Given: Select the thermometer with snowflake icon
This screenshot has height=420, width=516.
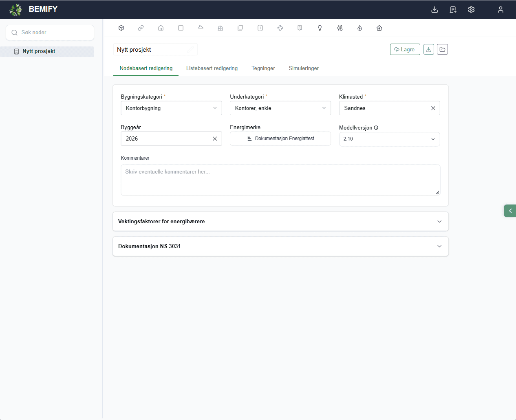Looking at the screenshot, I should point(340,28).
